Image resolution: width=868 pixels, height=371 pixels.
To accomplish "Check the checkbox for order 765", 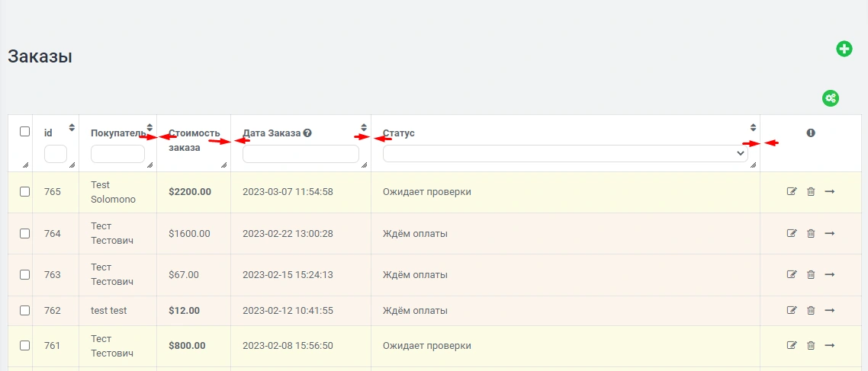I will [x=24, y=192].
